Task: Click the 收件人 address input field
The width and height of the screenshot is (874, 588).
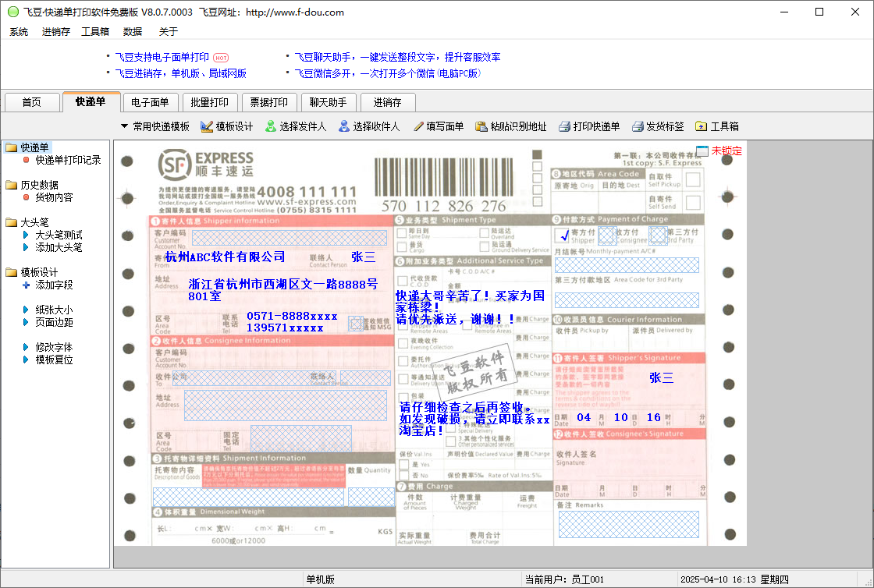Action: [285, 406]
